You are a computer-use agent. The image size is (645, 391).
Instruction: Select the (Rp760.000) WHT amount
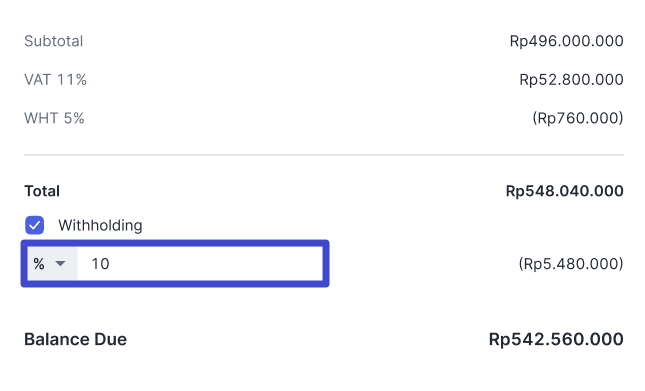coord(578,118)
